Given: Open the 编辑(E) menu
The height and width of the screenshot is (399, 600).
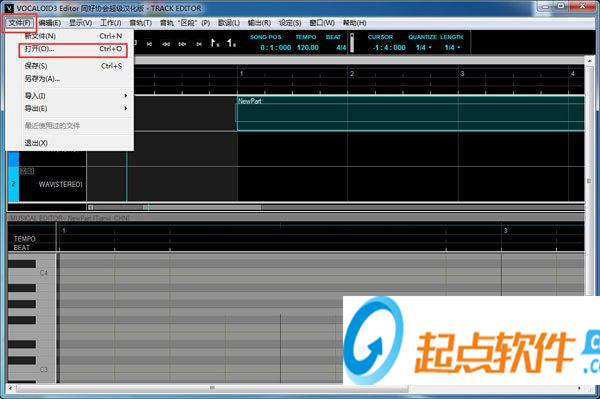Looking at the screenshot, I should [50, 23].
